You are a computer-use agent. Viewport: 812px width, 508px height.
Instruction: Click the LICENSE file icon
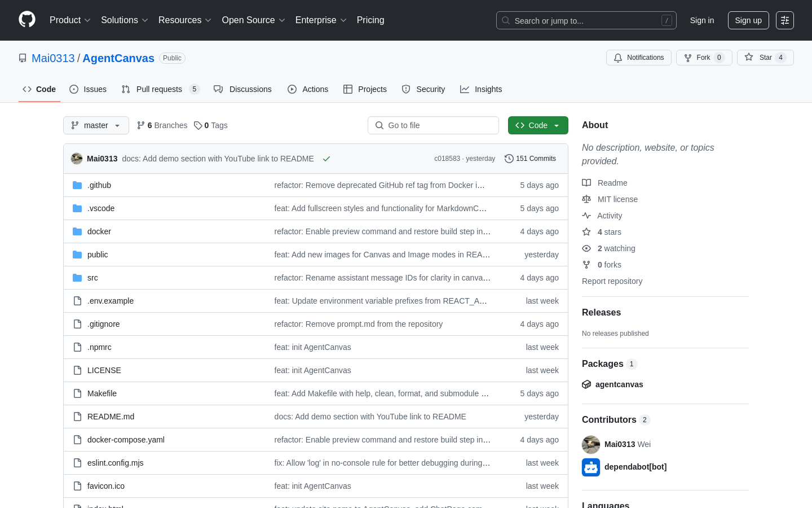point(77,370)
